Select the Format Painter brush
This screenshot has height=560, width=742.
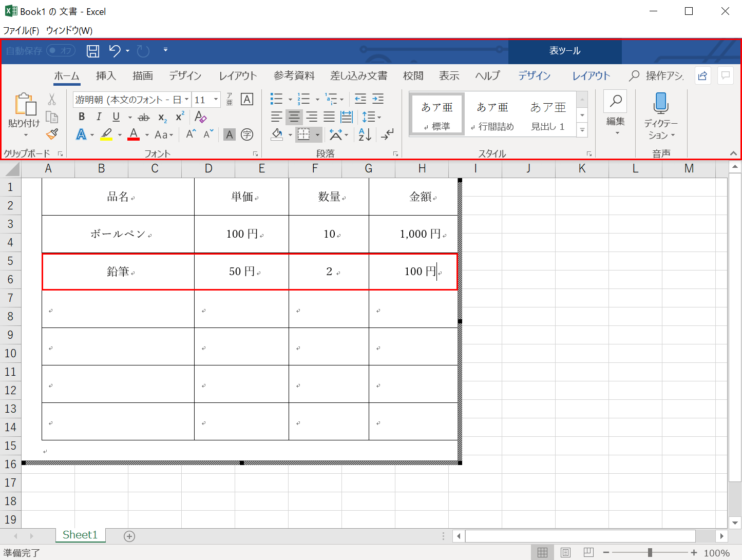click(52, 134)
